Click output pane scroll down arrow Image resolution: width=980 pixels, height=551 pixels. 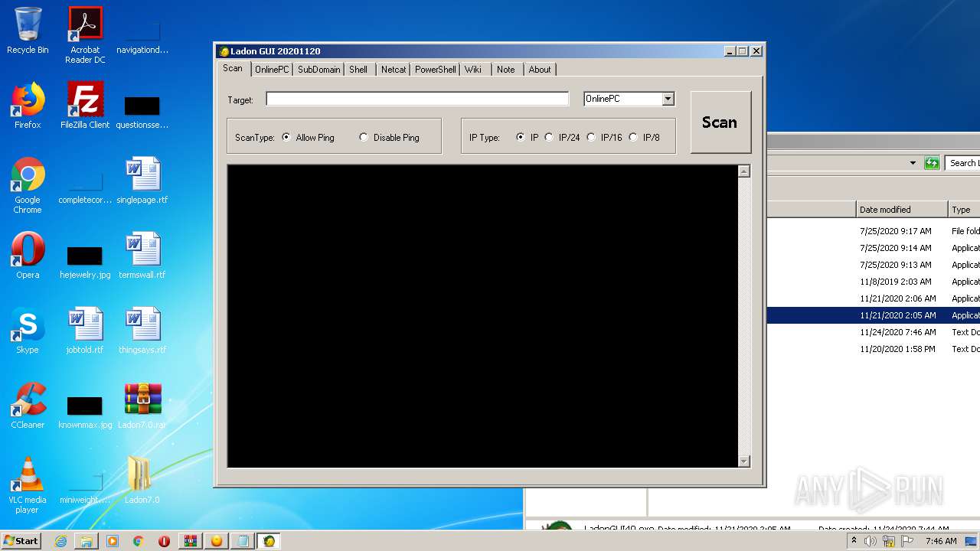pyautogui.click(x=744, y=461)
